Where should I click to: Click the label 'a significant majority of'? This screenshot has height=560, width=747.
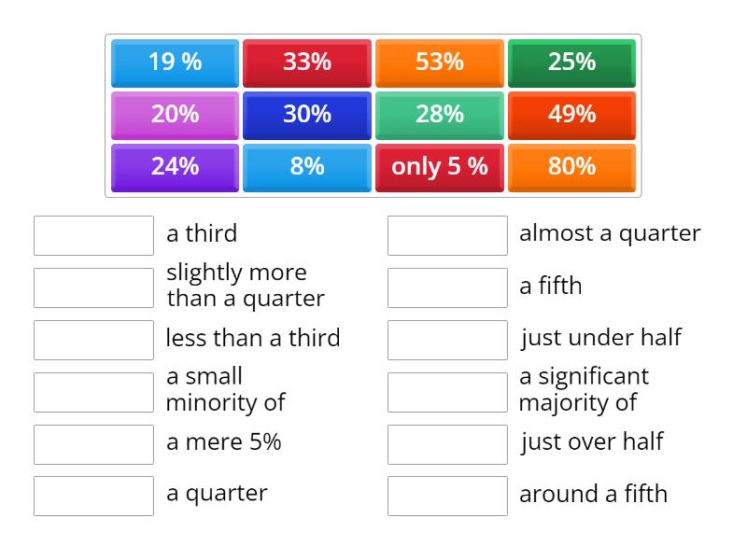click(x=584, y=390)
